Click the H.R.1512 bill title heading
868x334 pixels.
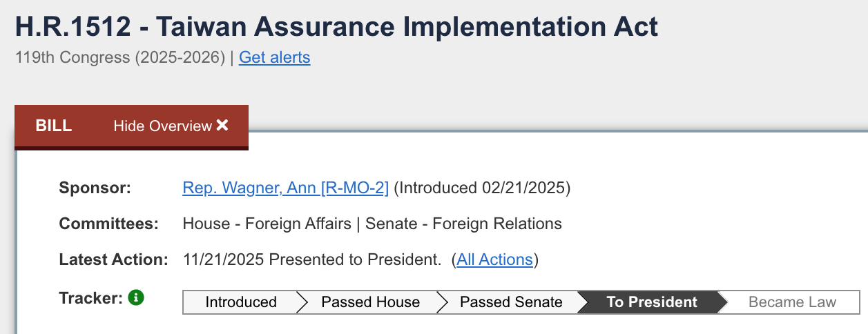point(336,27)
